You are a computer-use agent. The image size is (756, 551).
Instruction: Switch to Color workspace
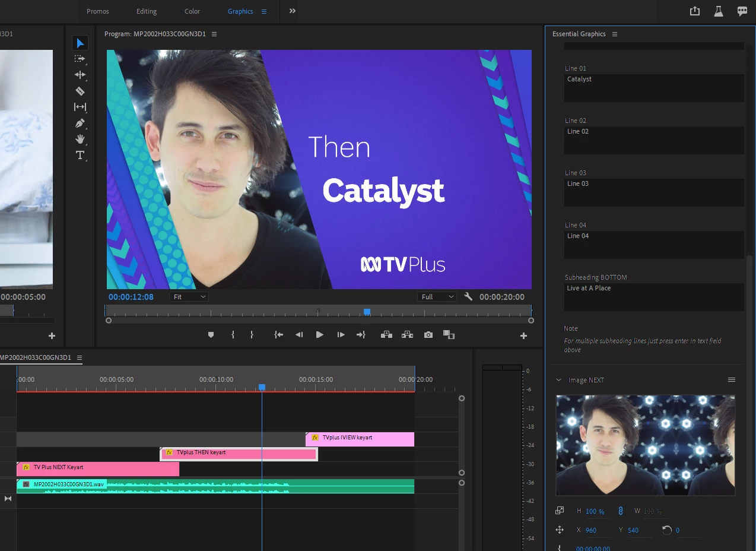(192, 11)
